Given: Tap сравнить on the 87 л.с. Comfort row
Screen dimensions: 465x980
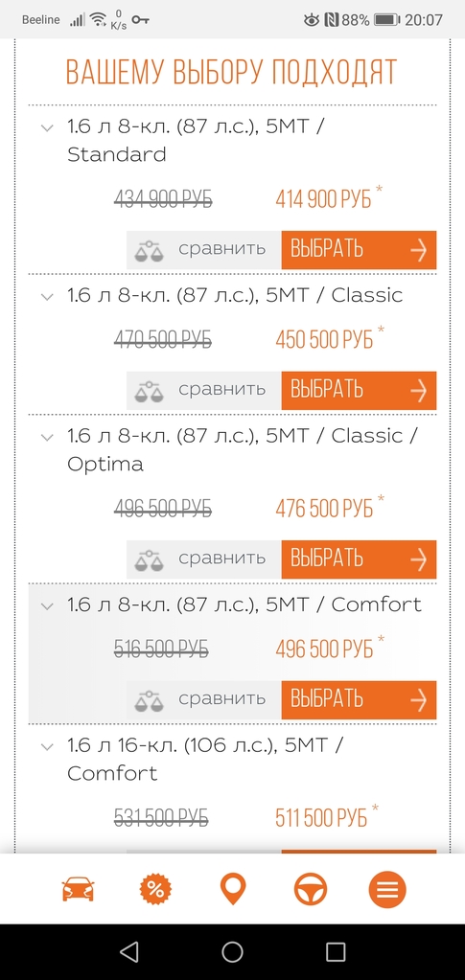Looking at the screenshot, I should click(221, 698).
